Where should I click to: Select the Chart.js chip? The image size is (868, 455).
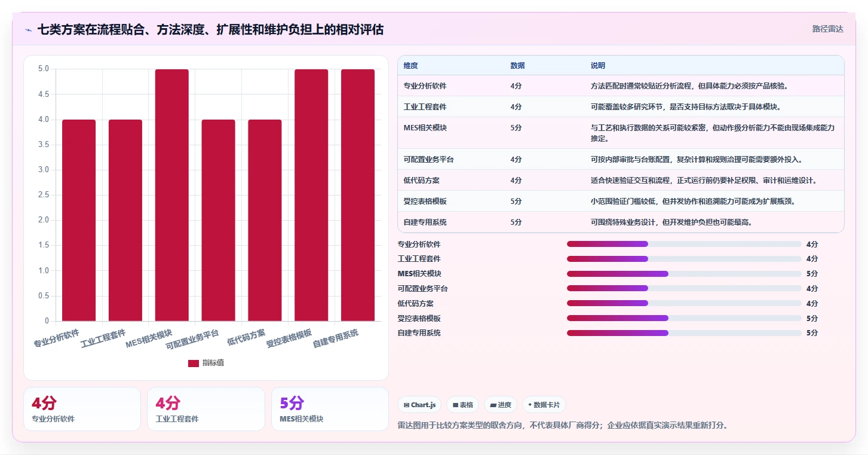coord(420,405)
